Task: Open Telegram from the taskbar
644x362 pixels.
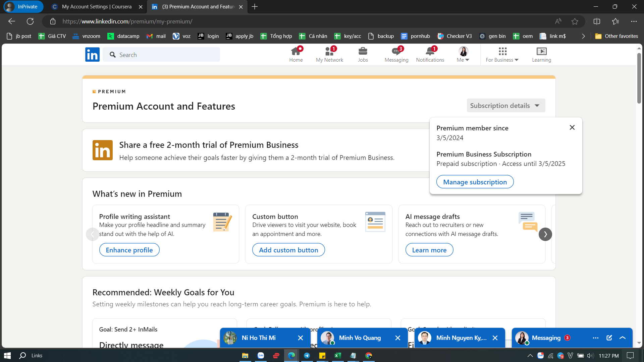Action: tap(307, 356)
